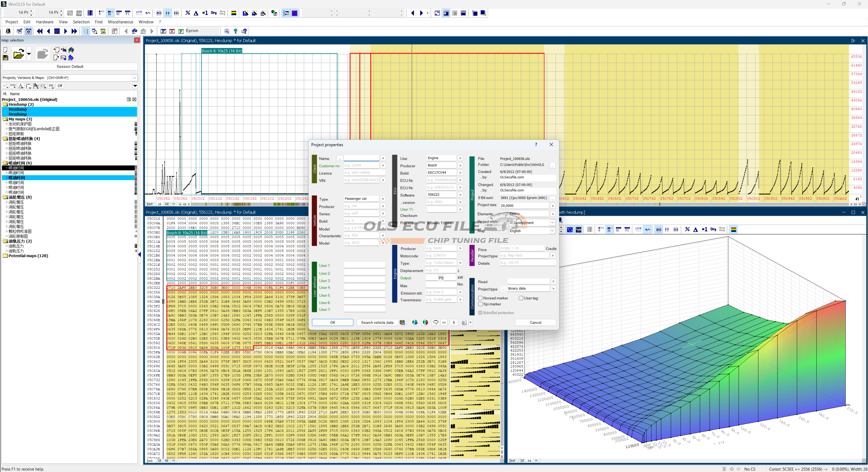
Task: Open the Project state dropdown
Action: (552, 223)
